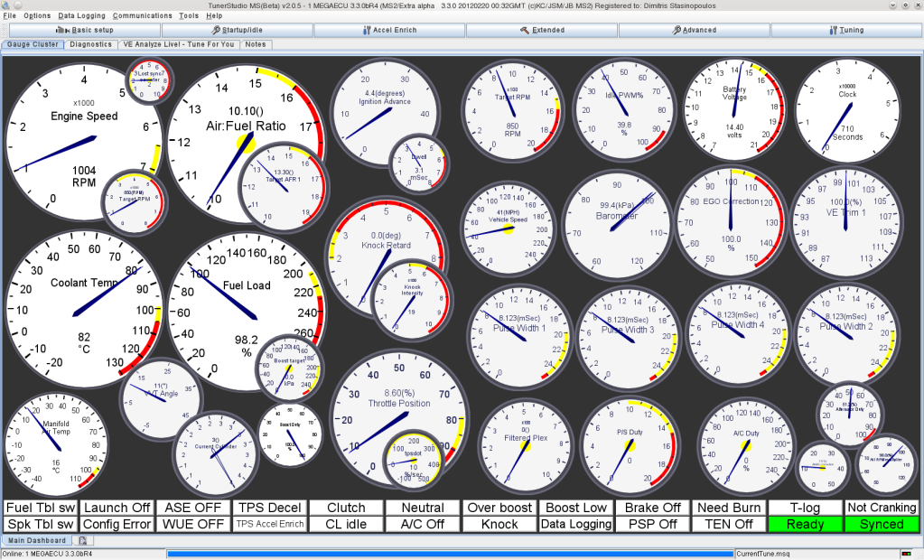Viewport: 924px width, 560px height.
Task: Expand the Advanced toolbar menu
Action: coord(695,30)
